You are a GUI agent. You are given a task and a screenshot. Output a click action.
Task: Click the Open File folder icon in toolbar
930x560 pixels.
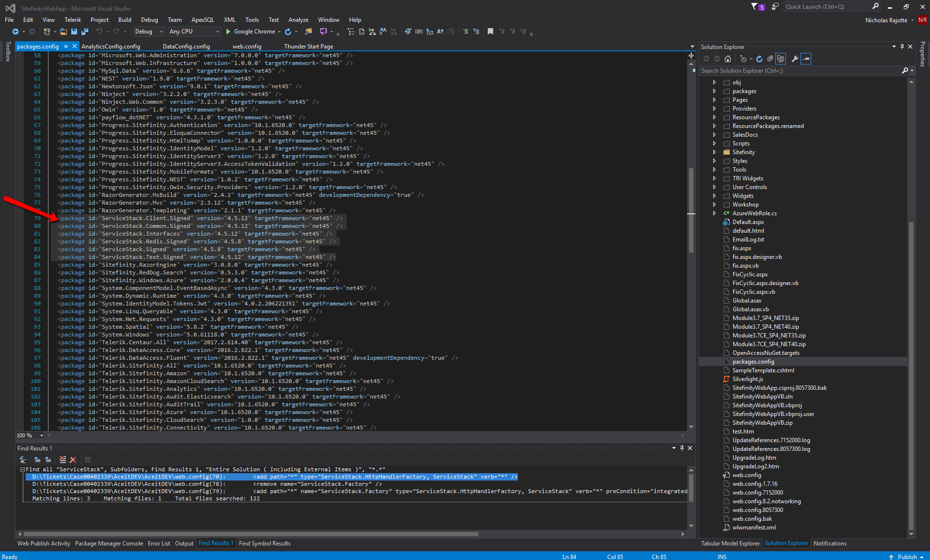(x=63, y=32)
